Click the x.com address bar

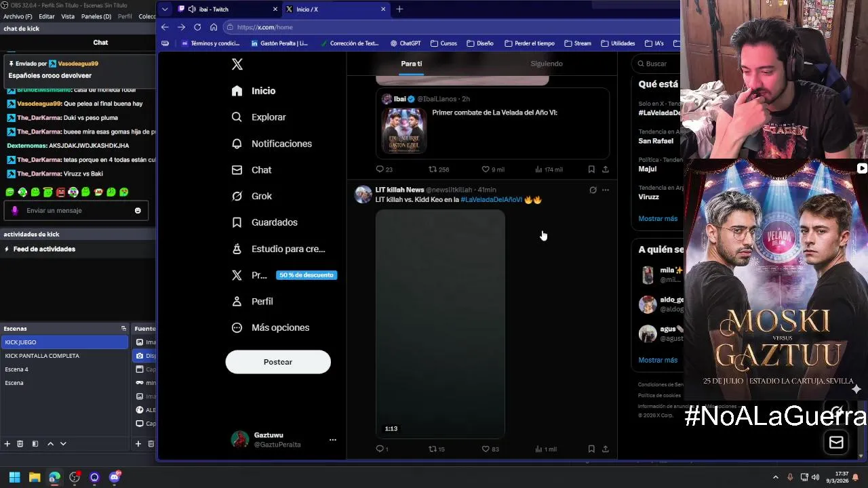pyautogui.click(x=452, y=27)
